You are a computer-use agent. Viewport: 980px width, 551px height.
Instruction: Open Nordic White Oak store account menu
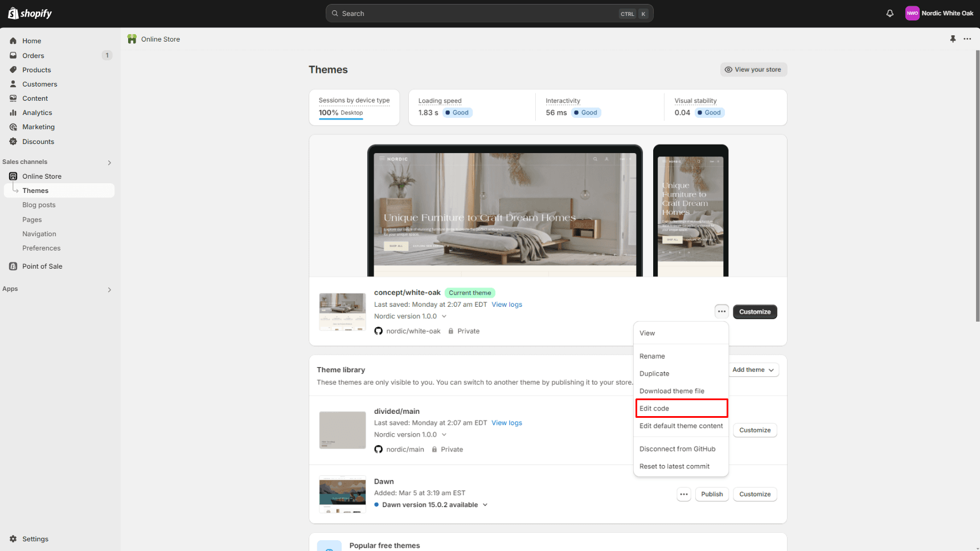[939, 13]
